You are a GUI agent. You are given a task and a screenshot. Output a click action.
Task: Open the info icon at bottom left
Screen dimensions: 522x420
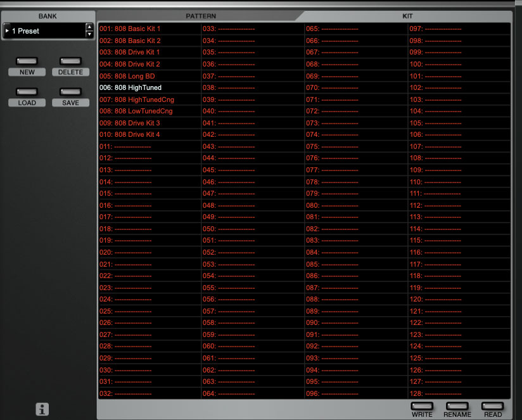point(42,409)
